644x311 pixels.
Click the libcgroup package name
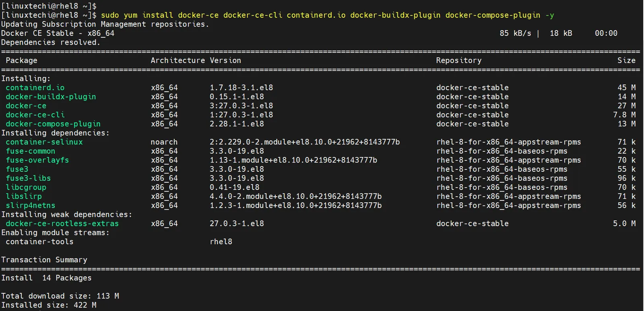tap(26, 187)
